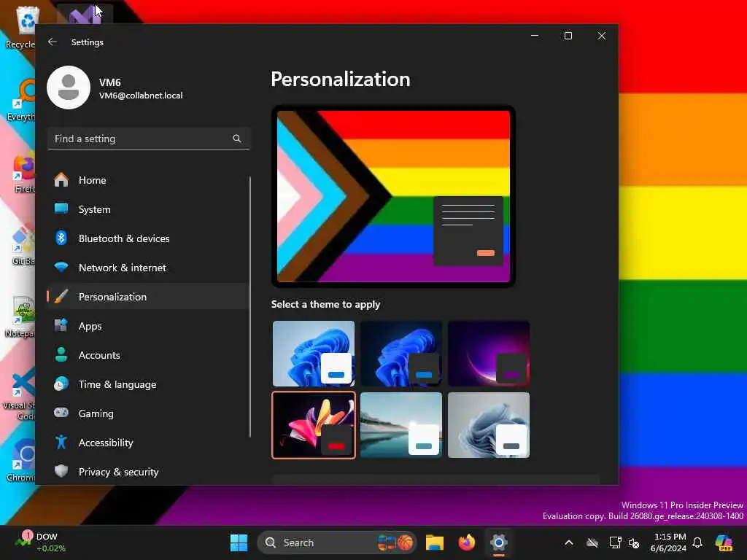Click the Firefox desktop shortcut
747x560 pixels.
point(24,174)
